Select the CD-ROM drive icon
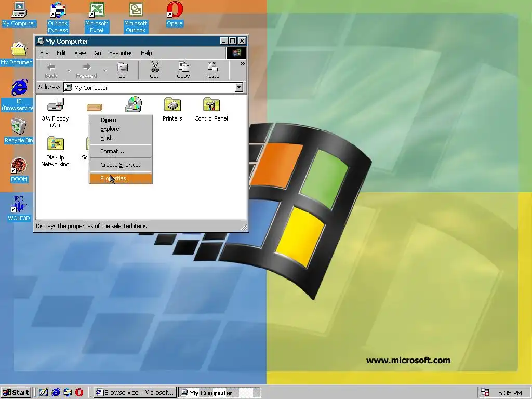This screenshot has width=532, height=399. point(134,104)
